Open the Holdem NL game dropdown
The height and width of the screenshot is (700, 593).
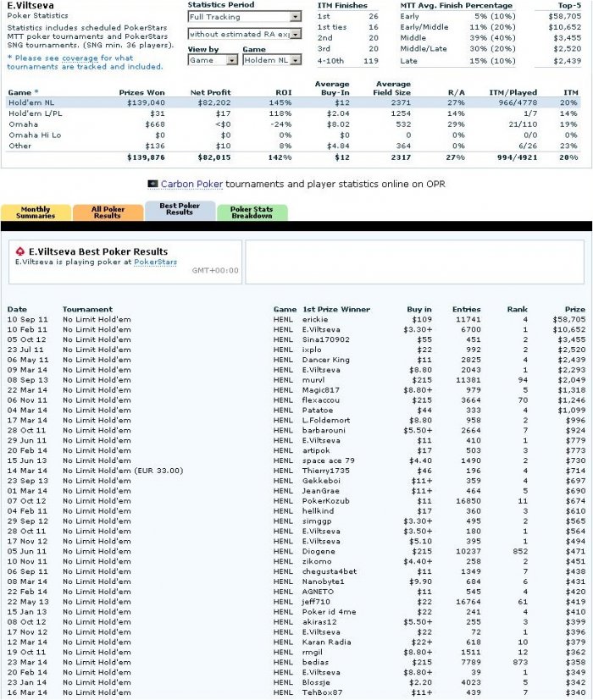click(x=272, y=60)
